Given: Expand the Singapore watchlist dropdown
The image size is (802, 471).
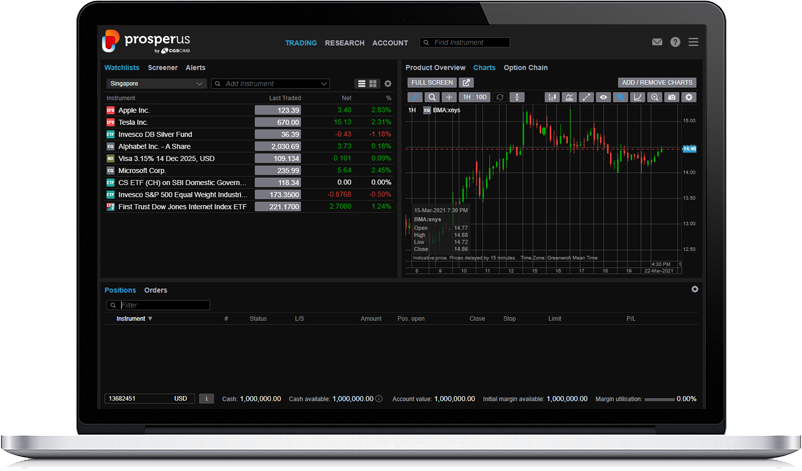Looking at the screenshot, I should click(155, 84).
